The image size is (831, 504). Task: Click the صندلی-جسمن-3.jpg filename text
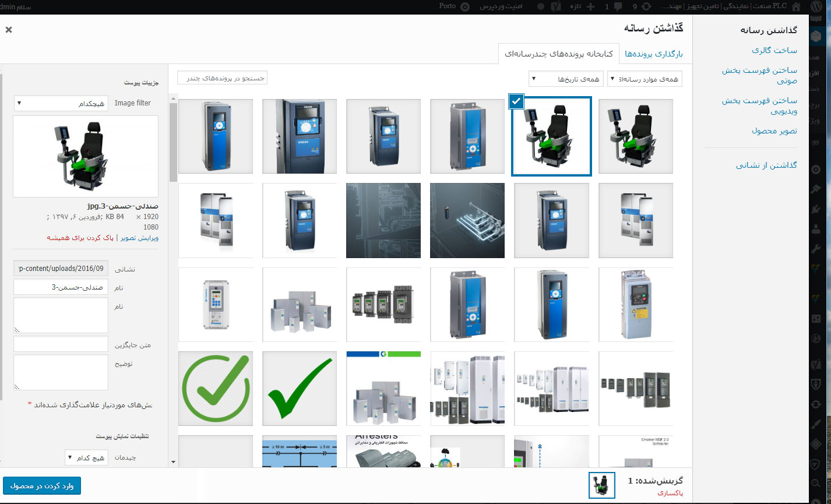pyautogui.click(x=122, y=206)
